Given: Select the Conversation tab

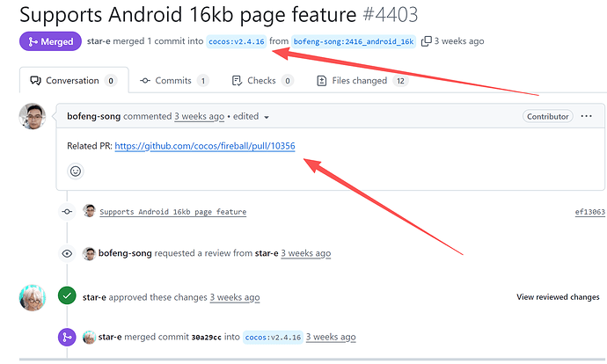Looking at the screenshot, I should point(73,81).
